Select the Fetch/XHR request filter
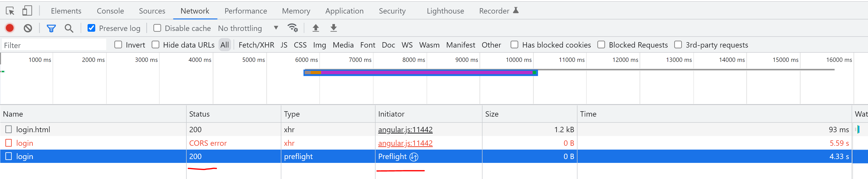The image size is (868, 179). [x=256, y=44]
